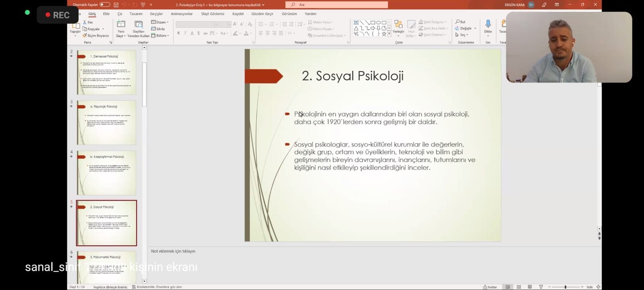Toggle strikethrough formatting
Screen dimensions: 644x290
[205, 33]
